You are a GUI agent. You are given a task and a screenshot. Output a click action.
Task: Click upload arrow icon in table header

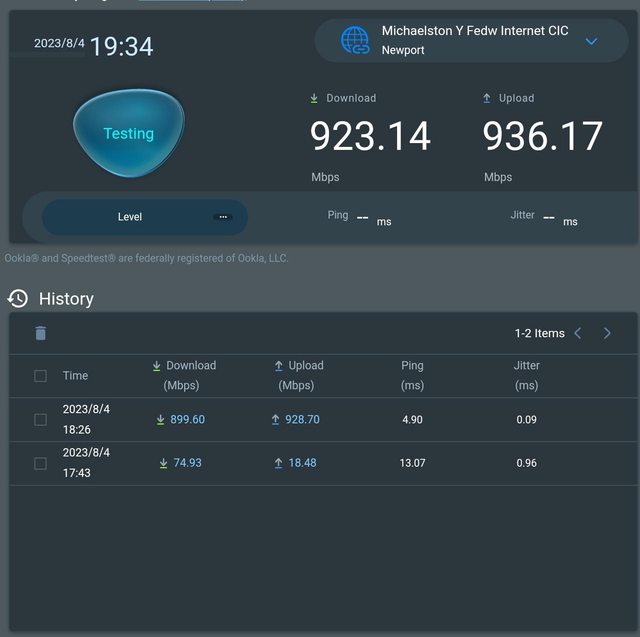tap(279, 366)
